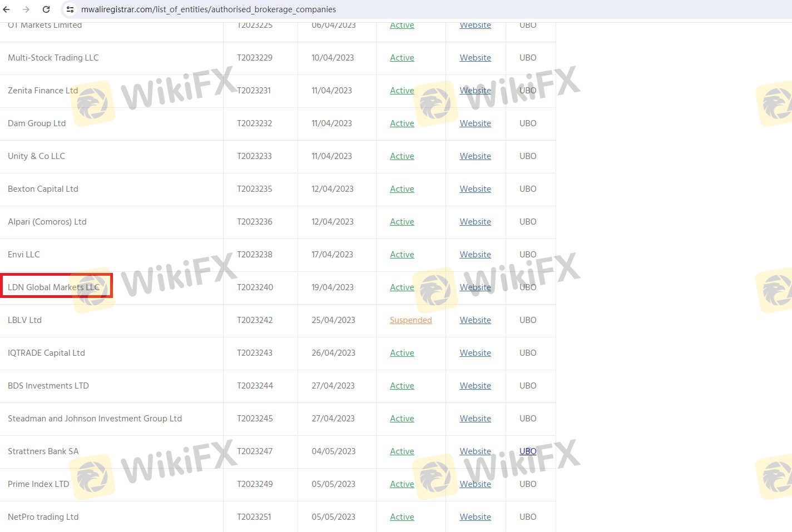Screen dimensions: 792x532
Task: Open Website link for Envi LLC
Action: (475, 255)
